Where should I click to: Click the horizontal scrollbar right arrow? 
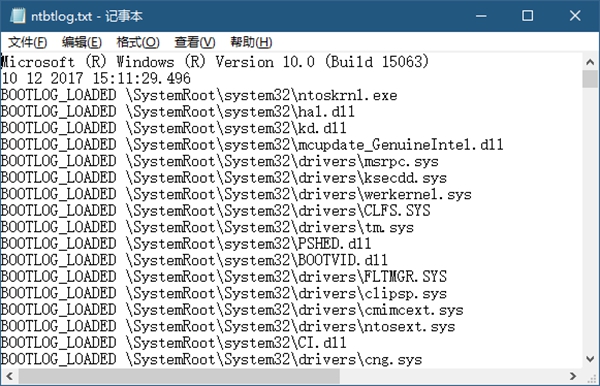(x=573, y=376)
